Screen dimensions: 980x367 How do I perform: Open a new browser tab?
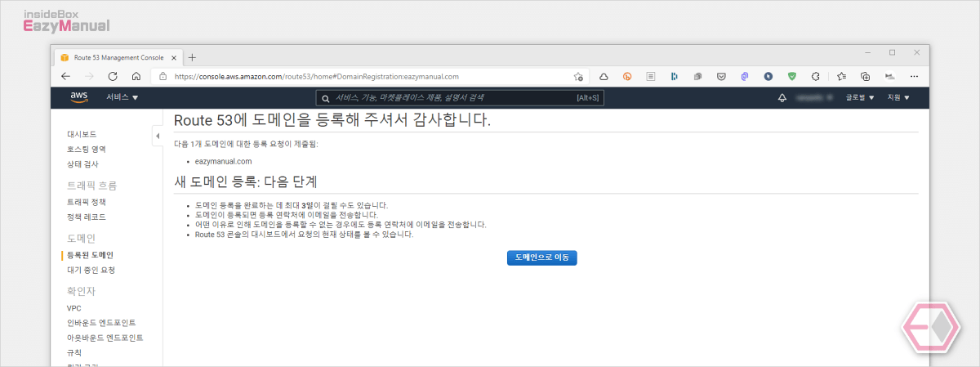tap(193, 57)
